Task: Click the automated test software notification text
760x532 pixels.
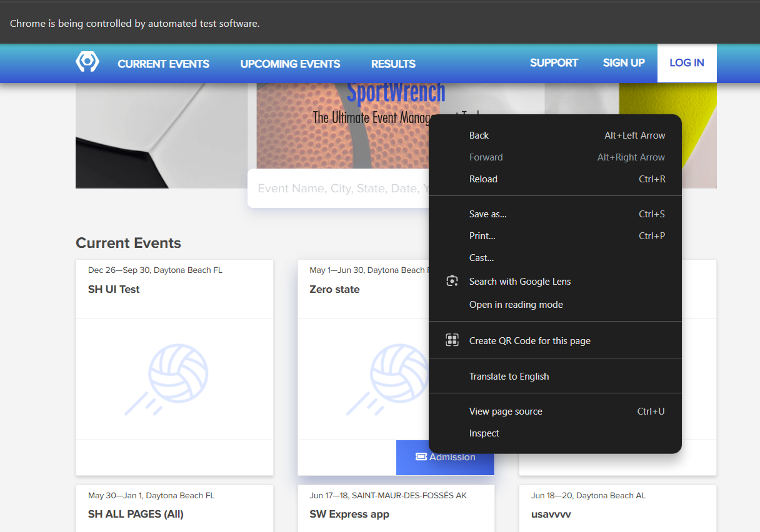Action: 134,24
